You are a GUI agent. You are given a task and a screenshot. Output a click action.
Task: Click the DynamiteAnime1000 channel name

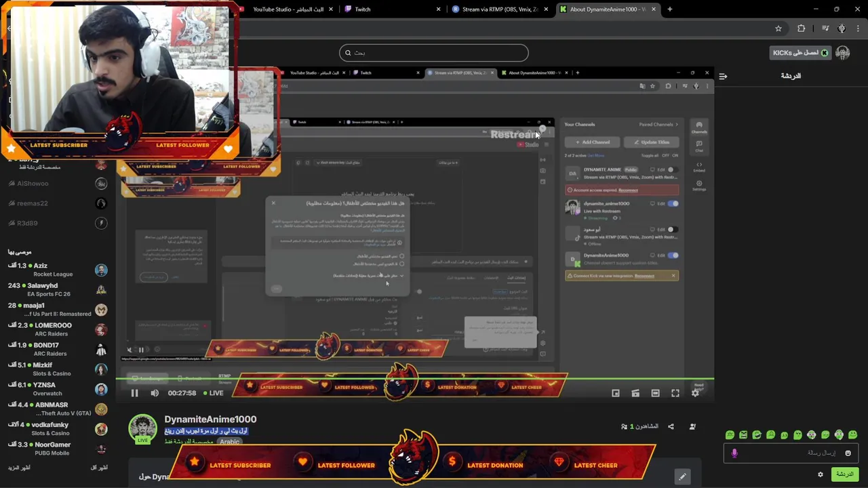(x=210, y=420)
